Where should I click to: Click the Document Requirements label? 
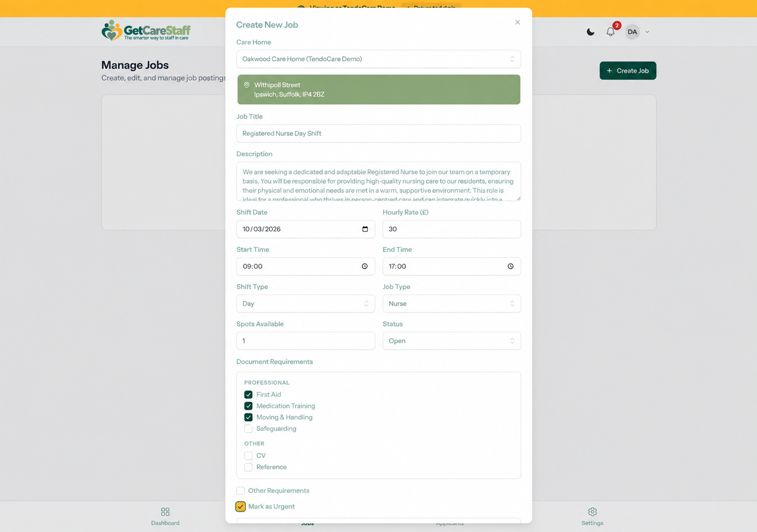(x=274, y=362)
